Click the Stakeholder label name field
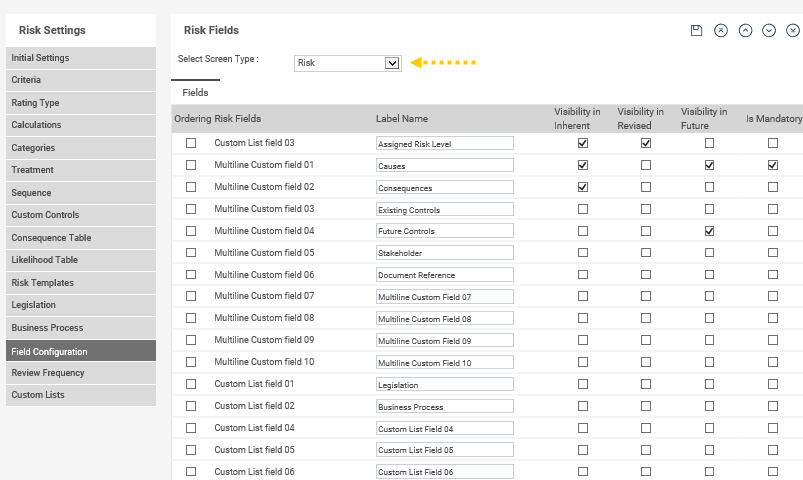The image size is (803, 480). click(444, 254)
